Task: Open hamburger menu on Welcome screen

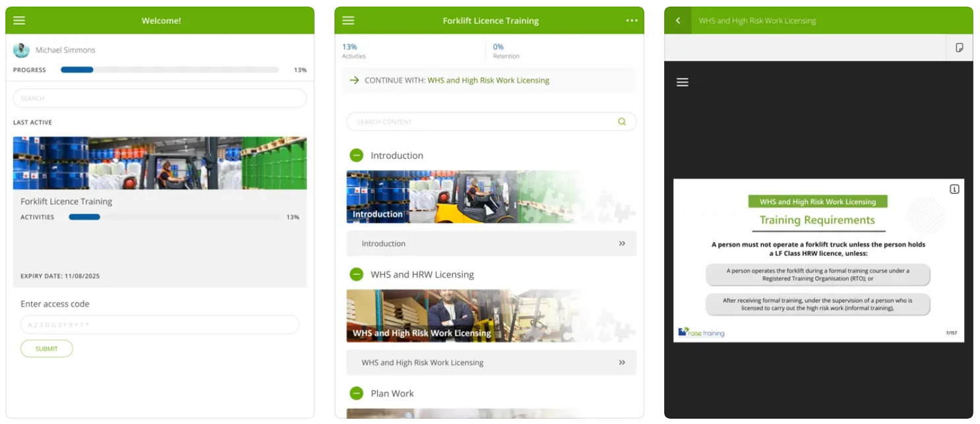Action: pos(19,20)
